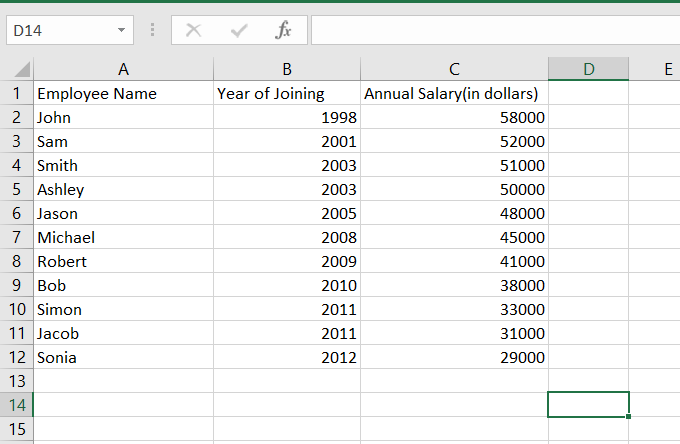Click the Cancel X icon in formula bar

coord(193,31)
